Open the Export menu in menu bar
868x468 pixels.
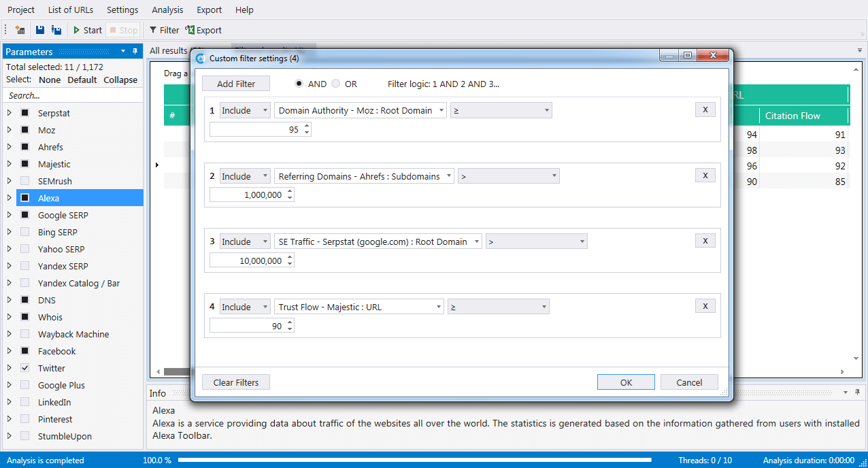coord(209,10)
